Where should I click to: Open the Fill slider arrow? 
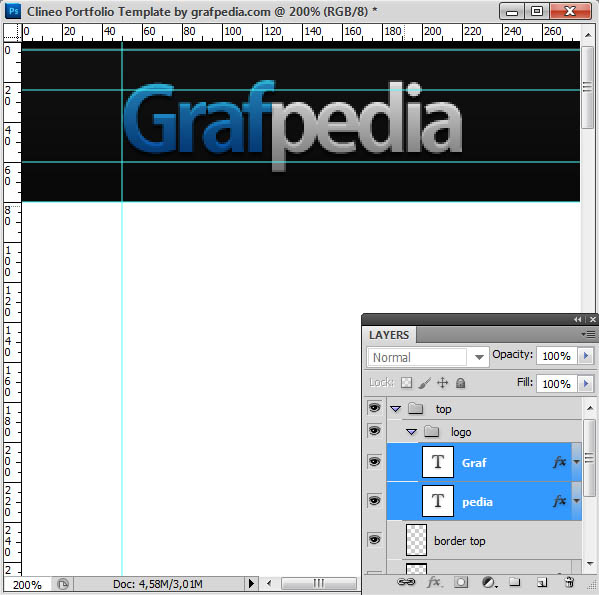coord(586,383)
